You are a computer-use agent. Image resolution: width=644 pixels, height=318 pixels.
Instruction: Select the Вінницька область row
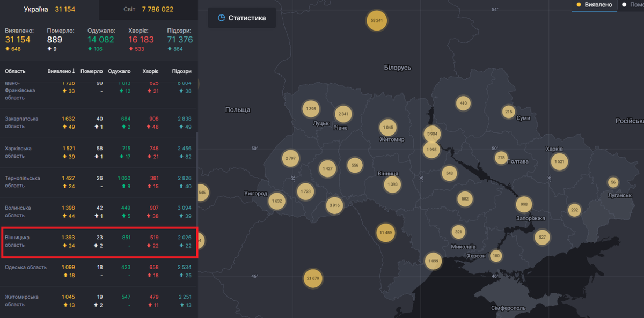98,242
